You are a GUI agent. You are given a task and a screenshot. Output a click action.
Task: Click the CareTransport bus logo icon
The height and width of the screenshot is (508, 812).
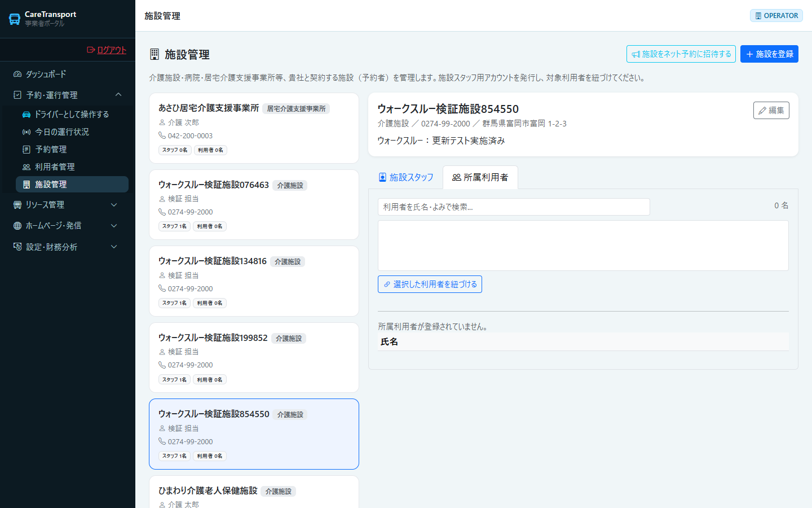15,19
